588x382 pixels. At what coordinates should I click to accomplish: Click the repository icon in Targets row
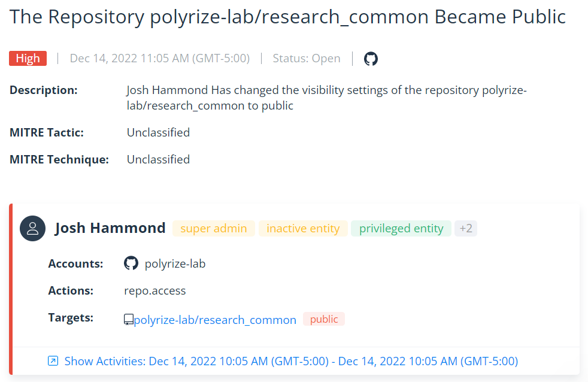click(x=129, y=320)
